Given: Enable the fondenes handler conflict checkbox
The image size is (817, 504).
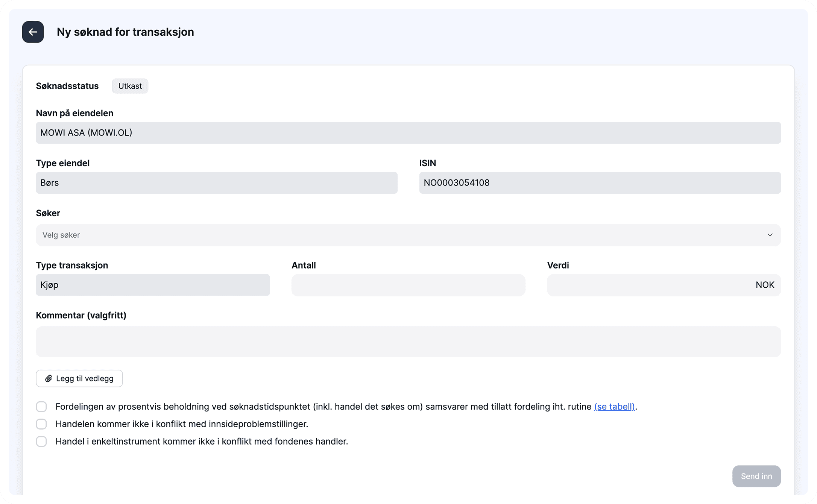Looking at the screenshot, I should (x=41, y=441).
